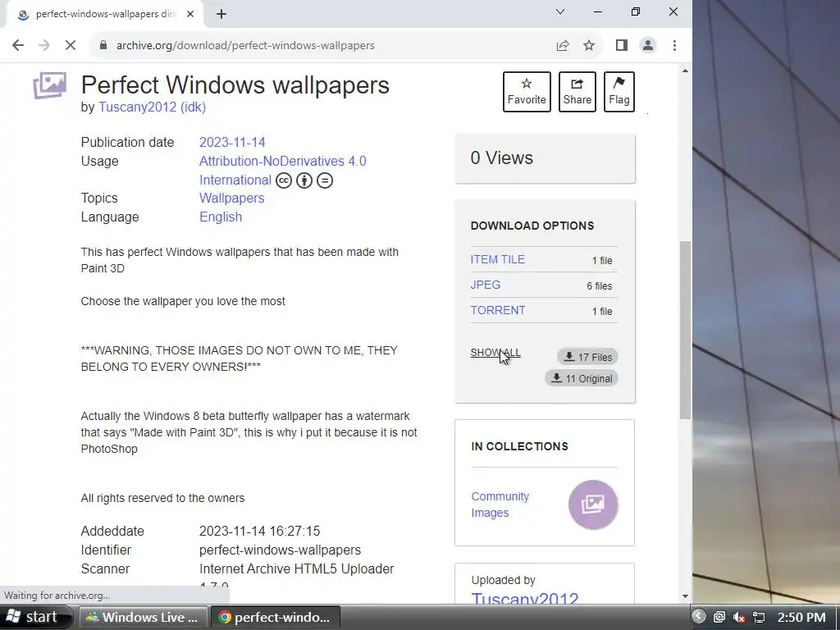Open the Windows start button
840x630 pixels.
click(x=35, y=617)
